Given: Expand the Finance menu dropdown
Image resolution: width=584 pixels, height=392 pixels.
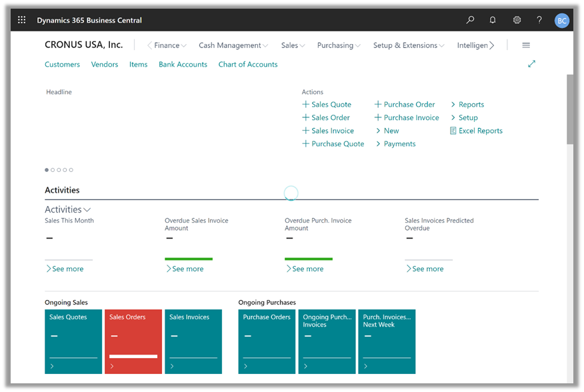Looking at the screenshot, I should point(167,45).
